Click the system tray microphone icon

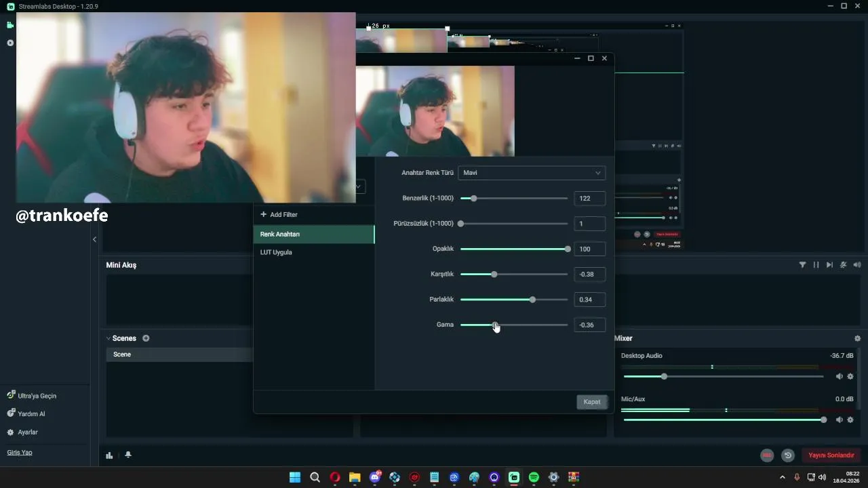click(797, 477)
